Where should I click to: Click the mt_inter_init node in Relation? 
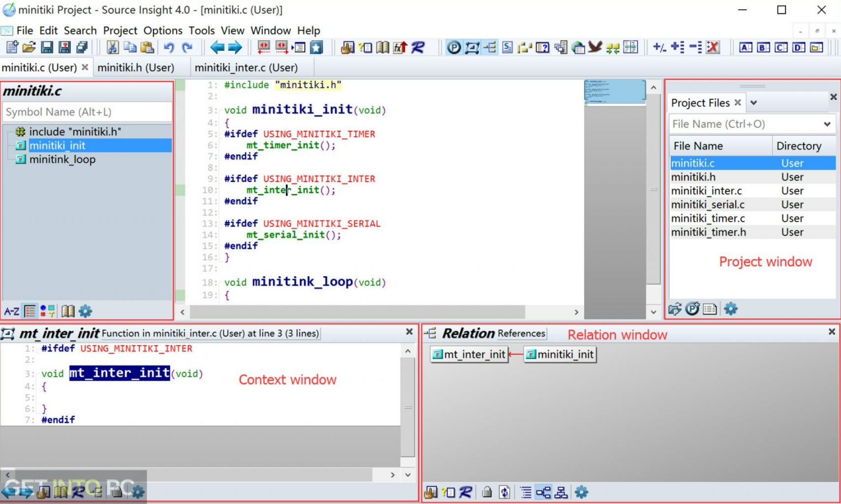469,354
